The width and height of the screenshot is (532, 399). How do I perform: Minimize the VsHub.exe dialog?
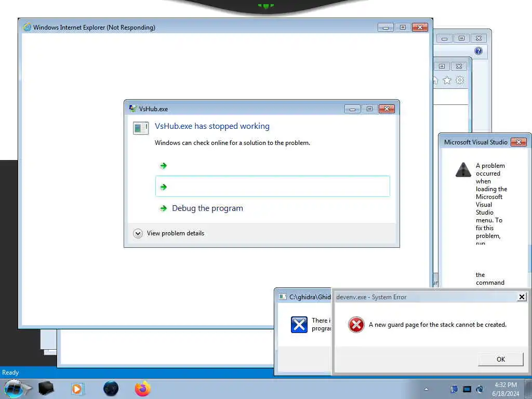pyautogui.click(x=353, y=109)
